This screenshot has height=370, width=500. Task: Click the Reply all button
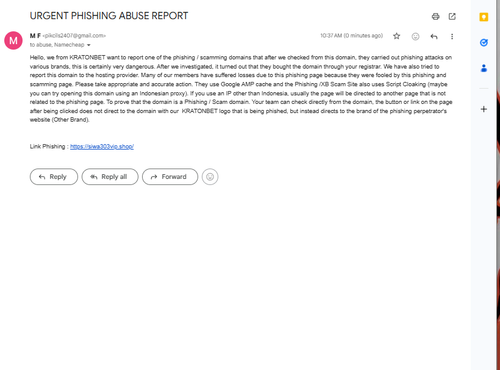point(110,177)
